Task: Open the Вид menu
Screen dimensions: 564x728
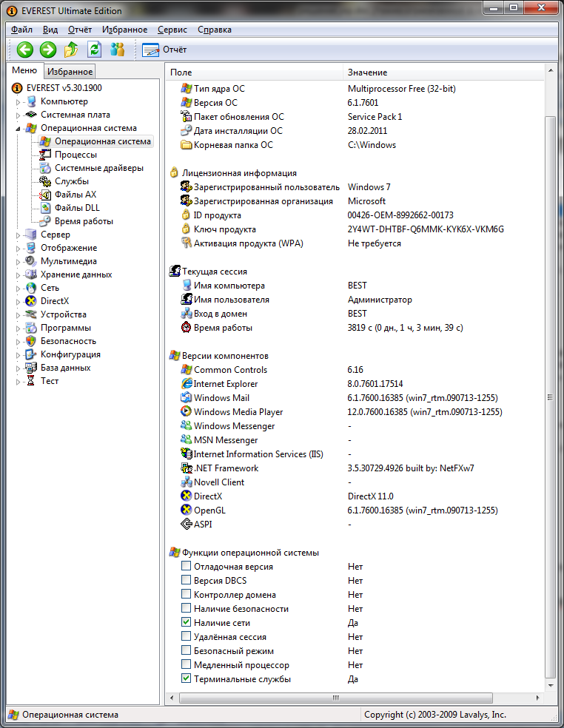Action: pyautogui.click(x=50, y=30)
